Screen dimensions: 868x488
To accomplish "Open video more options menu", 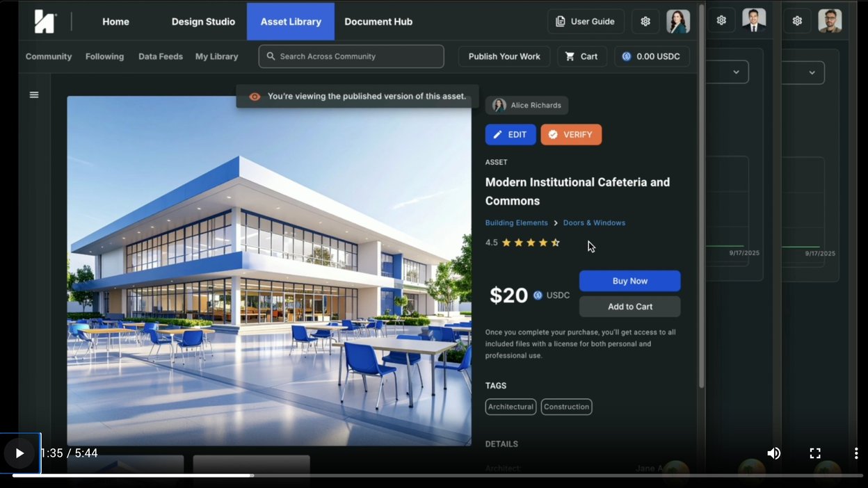I will click(x=855, y=453).
